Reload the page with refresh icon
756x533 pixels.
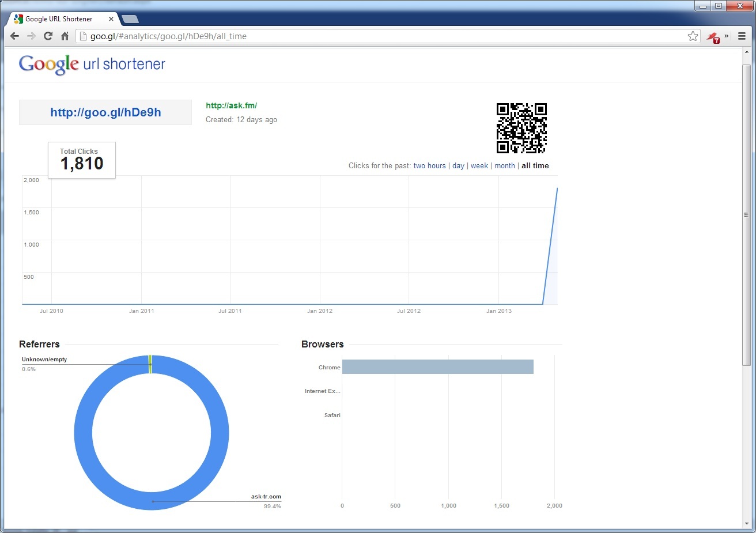pyautogui.click(x=48, y=36)
